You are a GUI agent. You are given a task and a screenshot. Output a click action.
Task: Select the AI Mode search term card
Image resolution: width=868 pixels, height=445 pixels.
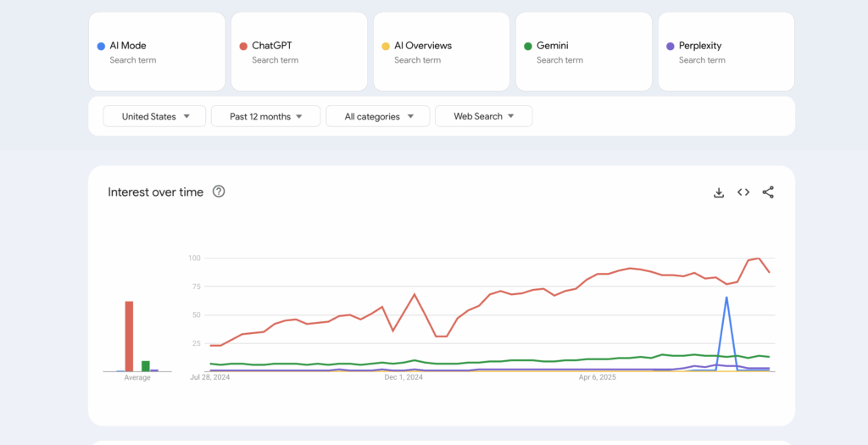157,52
